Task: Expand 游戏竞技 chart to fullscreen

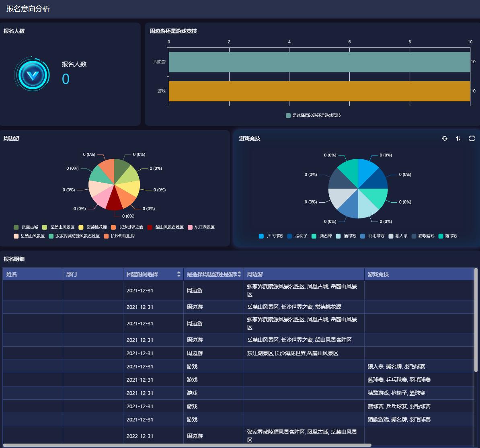Action: coord(472,138)
